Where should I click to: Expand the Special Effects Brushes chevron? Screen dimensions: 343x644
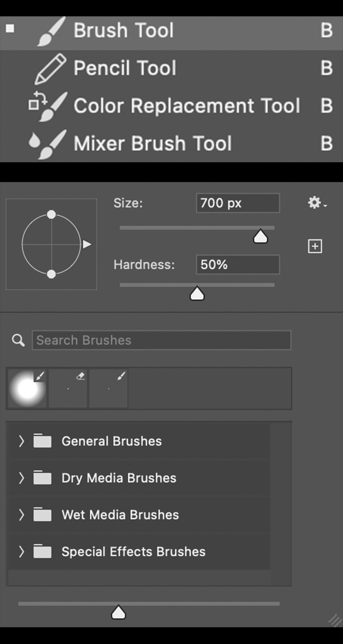21,552
